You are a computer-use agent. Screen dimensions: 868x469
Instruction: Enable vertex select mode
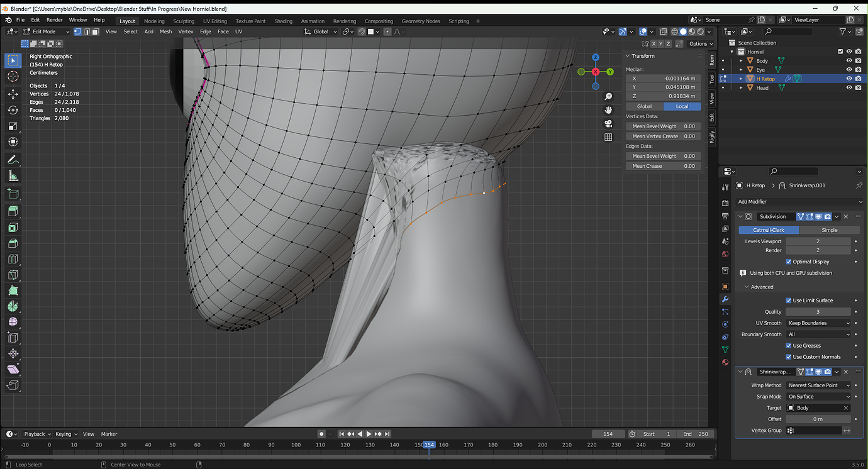coord(77,31)
